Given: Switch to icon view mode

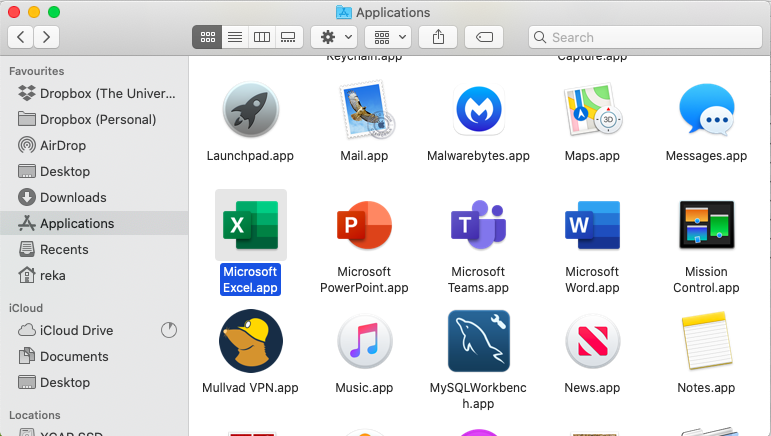Looking at the screenshot, I should (x=207, y=37).
